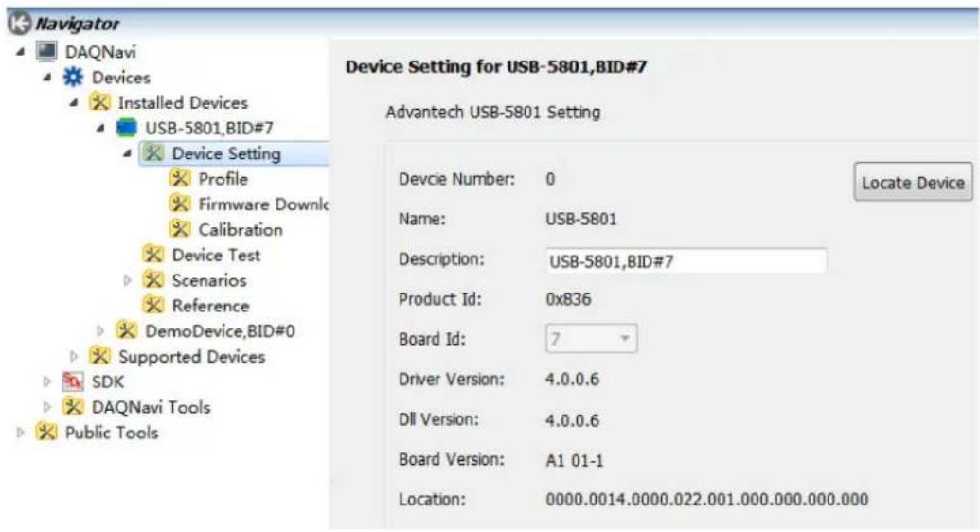Click the Advantech USB-5801 Setting label
This screenshot has height=532, width=980.
493,113
